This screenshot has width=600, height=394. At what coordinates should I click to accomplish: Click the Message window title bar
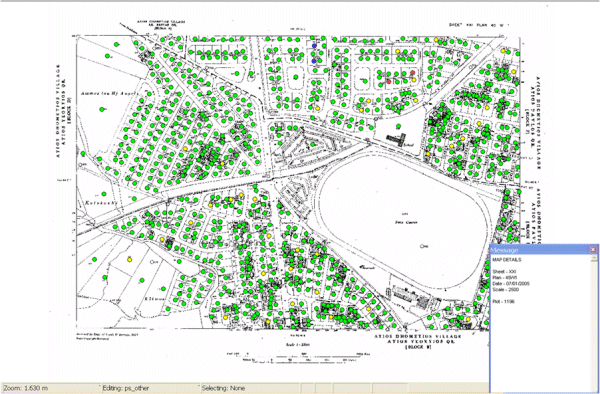coord(540,250)
